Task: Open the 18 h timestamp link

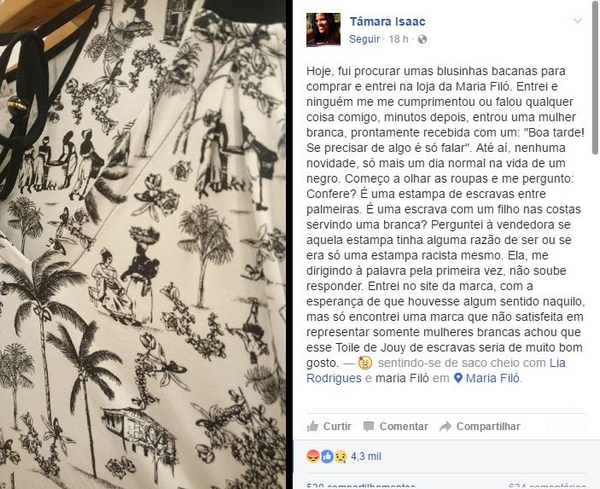Action: point(398,39)
